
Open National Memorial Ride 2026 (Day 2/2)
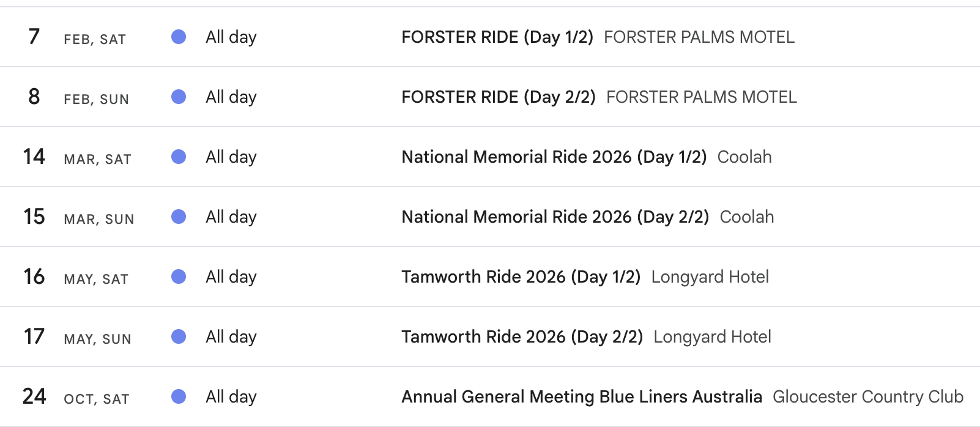click(555, 217)
